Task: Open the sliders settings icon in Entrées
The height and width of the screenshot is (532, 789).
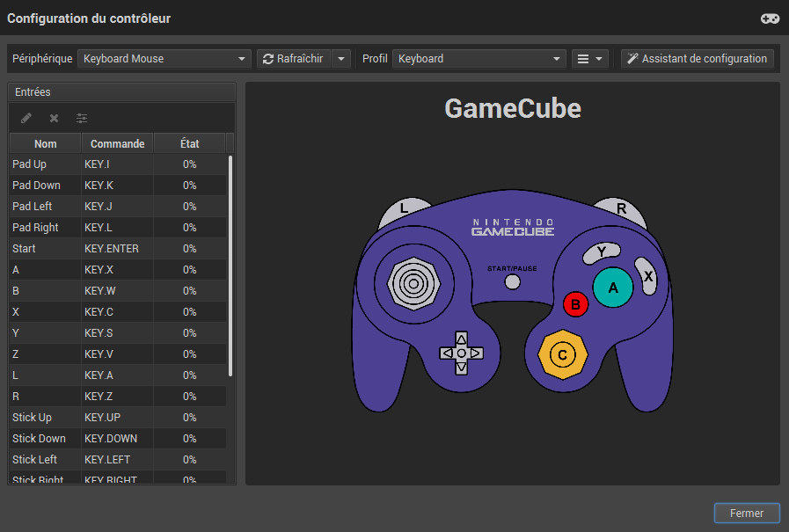Action: (82, 118)
